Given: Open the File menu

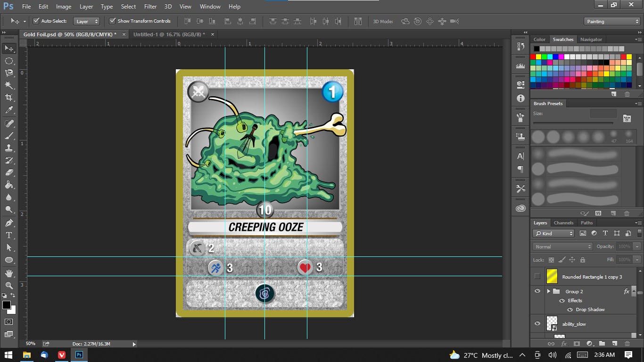Looking at the screenshot, I should coord(26,7).
